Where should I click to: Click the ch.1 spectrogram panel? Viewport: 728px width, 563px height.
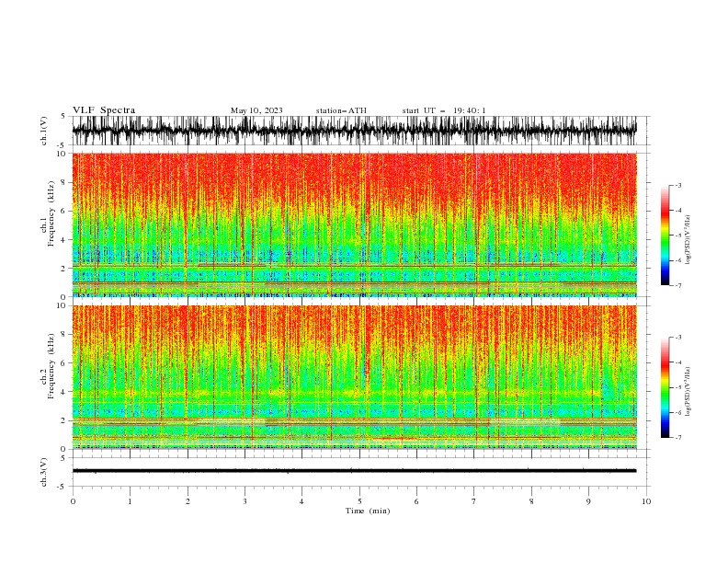point(354,224)
